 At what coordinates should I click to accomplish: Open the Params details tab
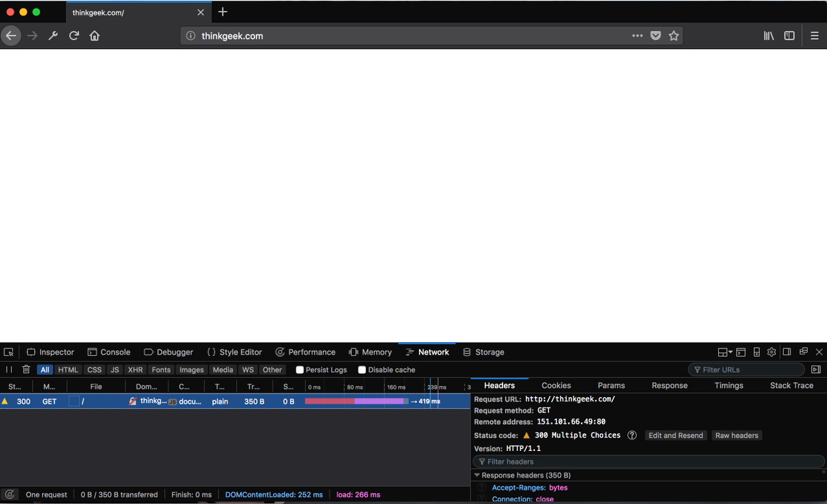pyautogui.click(x=611, y=386)
